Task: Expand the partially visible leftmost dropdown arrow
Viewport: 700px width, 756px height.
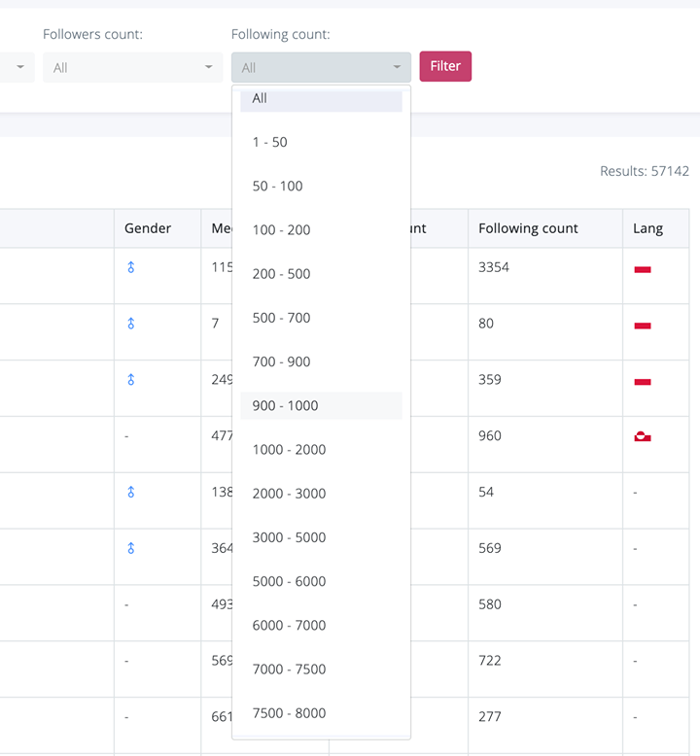Action: [x=19, y=67]
